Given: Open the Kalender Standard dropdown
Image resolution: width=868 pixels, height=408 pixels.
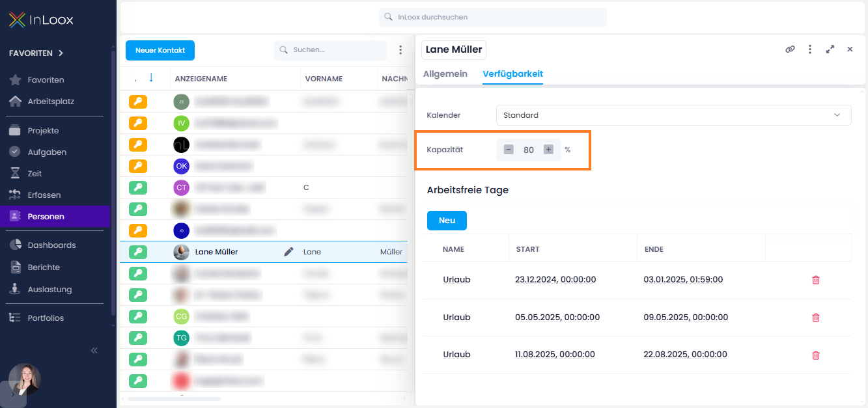Looking at the screenshot, I should click(x=673, y=115).
